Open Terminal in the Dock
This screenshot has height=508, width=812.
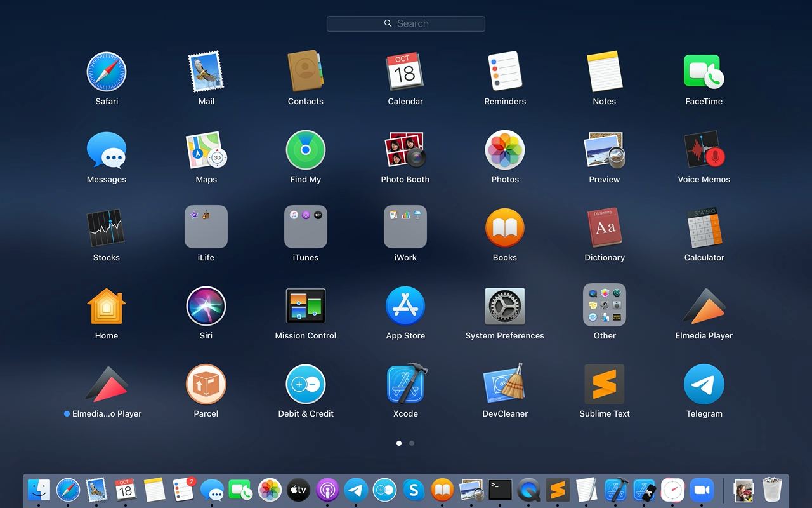click(x=500, y=490)
